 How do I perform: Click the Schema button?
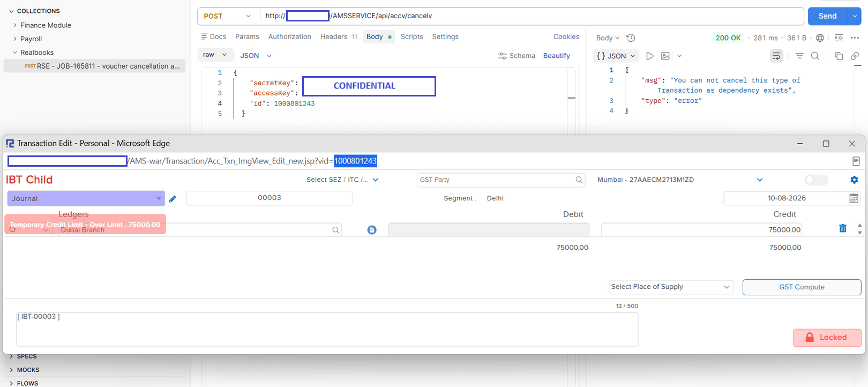click(x=517, y=56)
